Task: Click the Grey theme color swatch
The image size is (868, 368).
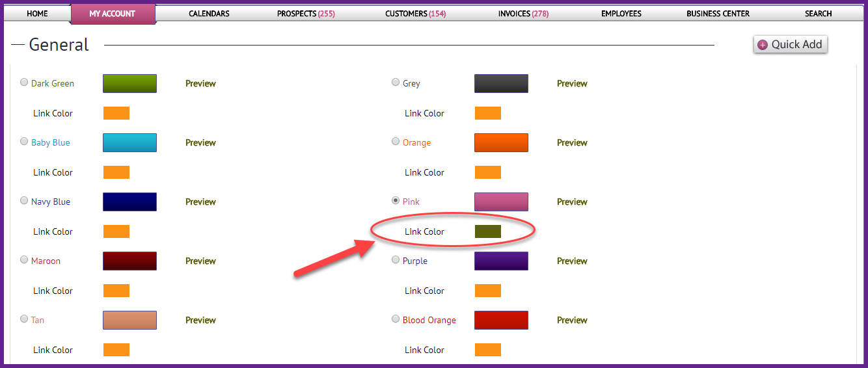Action: click(x=501, y=84)
